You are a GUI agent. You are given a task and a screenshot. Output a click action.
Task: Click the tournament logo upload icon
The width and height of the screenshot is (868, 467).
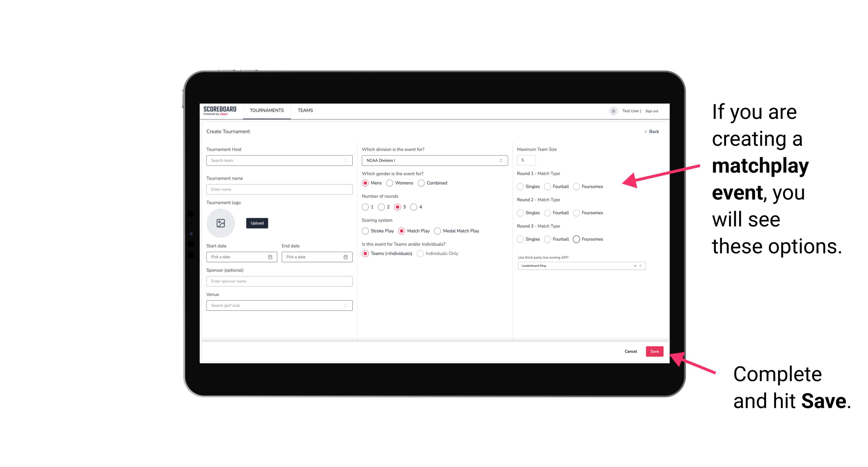(221, 223)
